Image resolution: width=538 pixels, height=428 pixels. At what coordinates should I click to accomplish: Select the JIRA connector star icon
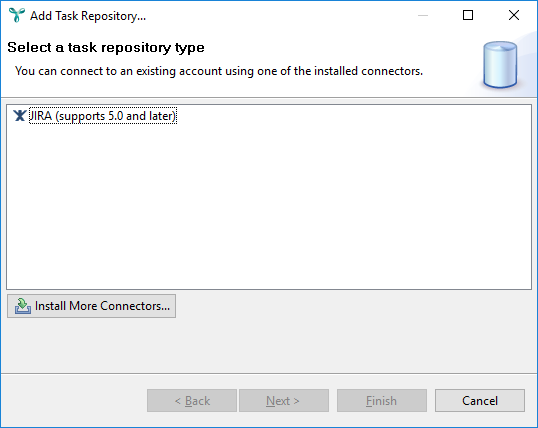point(20,116)
